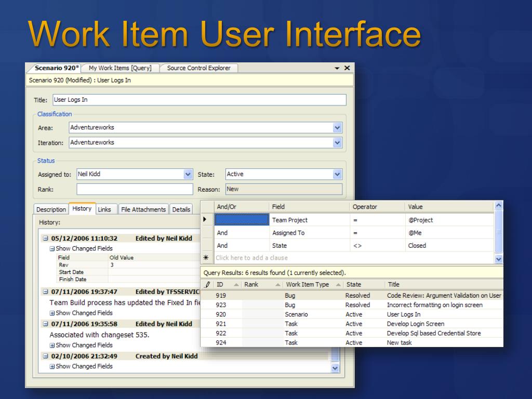Open the Iteration dropdown
The image size is (532, 399).
[337, 142]
